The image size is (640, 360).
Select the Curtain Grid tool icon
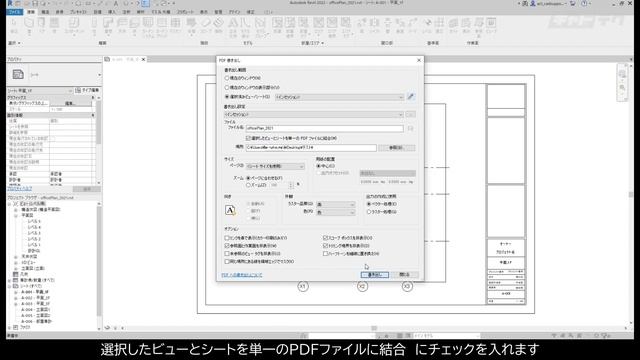click(x=162, y=23)
